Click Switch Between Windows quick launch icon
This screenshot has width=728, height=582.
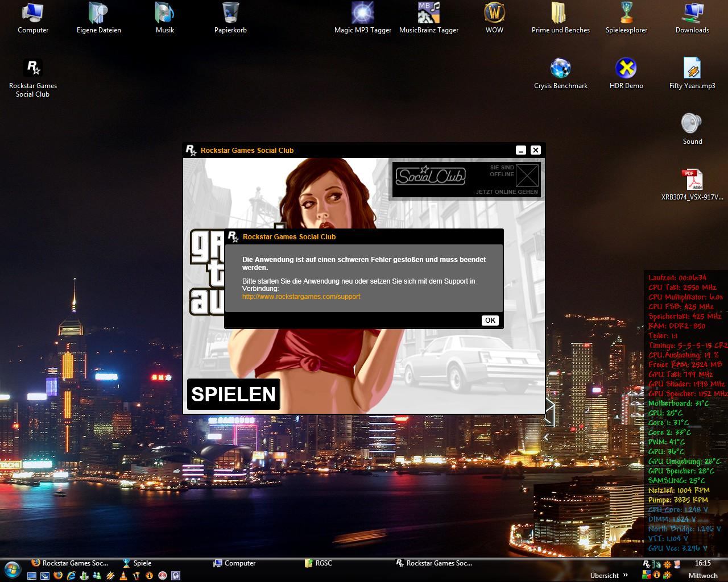pyautogui.click(x=45, y=576)
